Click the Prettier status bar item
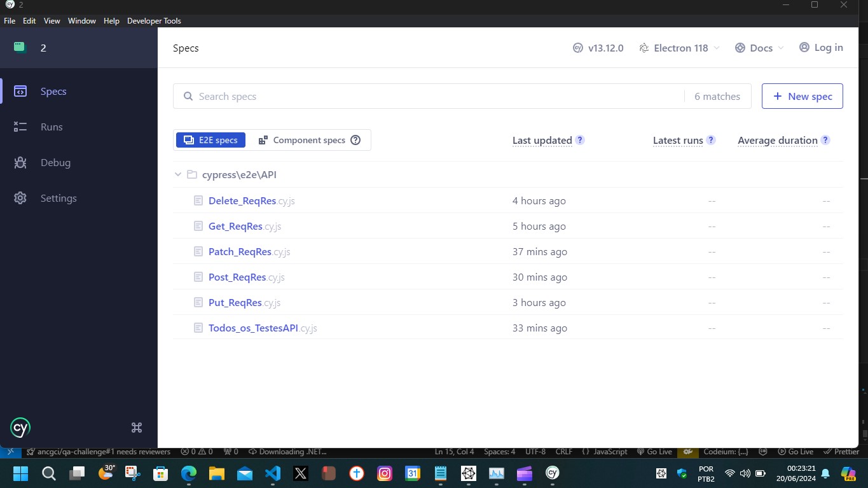Viewport: 868px width, 488px height. coord(841,452)
